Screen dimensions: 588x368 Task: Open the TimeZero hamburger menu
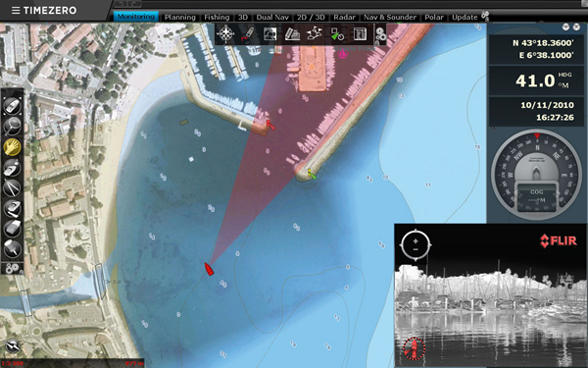(16, 11)
